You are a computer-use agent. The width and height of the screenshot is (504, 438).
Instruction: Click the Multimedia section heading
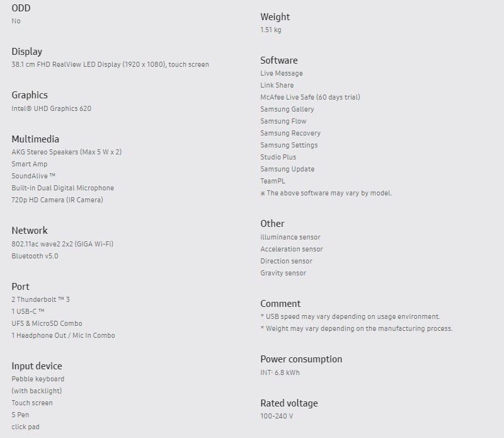point(35,139)
